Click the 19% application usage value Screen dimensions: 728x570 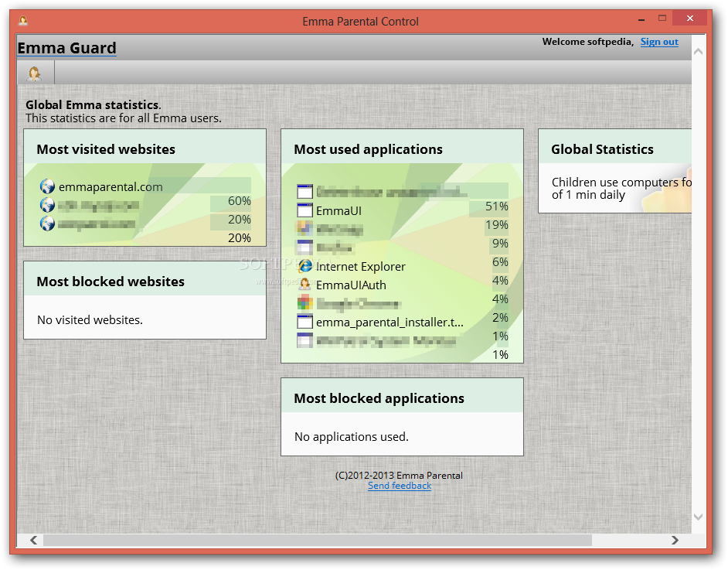point(496,225)
